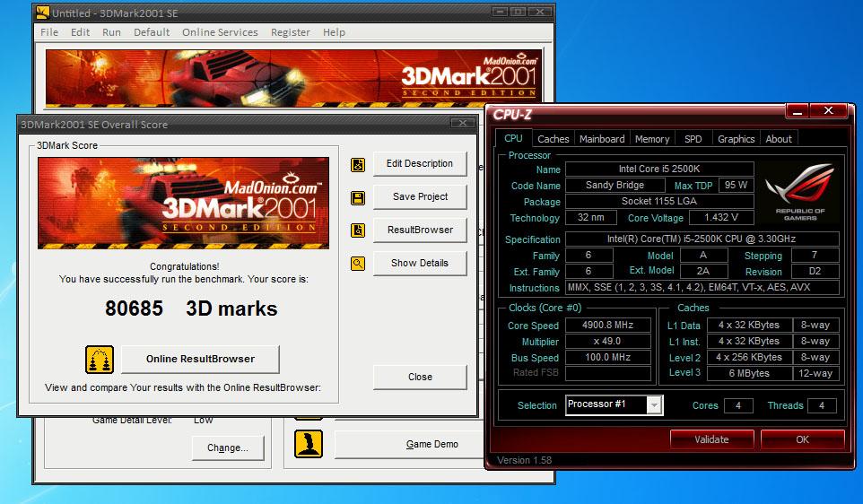863x504 pixels.
Task: Click the ROG Republic of Gamers logo
Action: point(799,193)
